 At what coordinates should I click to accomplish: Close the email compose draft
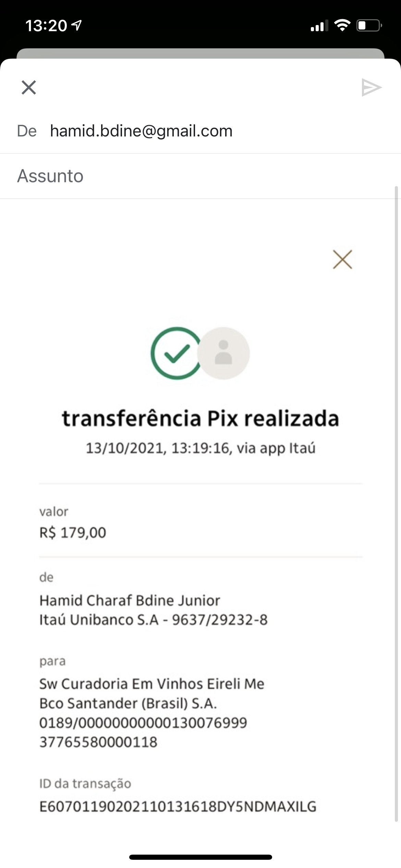pos(29,87)
